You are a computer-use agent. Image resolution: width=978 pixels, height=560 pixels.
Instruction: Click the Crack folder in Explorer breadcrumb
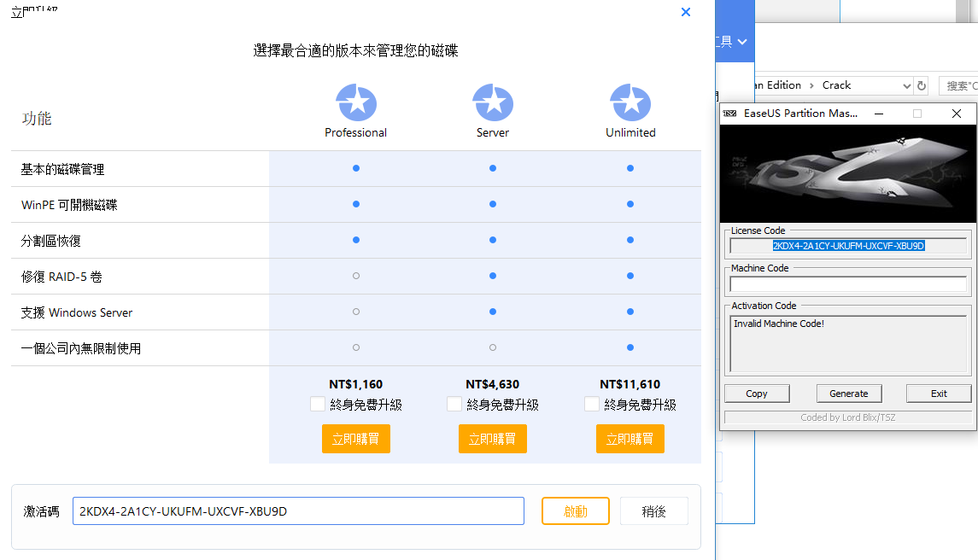click(836, 85)
